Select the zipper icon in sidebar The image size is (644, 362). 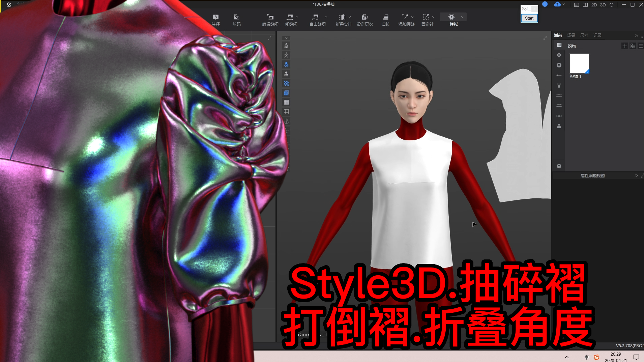pyautogui.click(x=559, y=85)
